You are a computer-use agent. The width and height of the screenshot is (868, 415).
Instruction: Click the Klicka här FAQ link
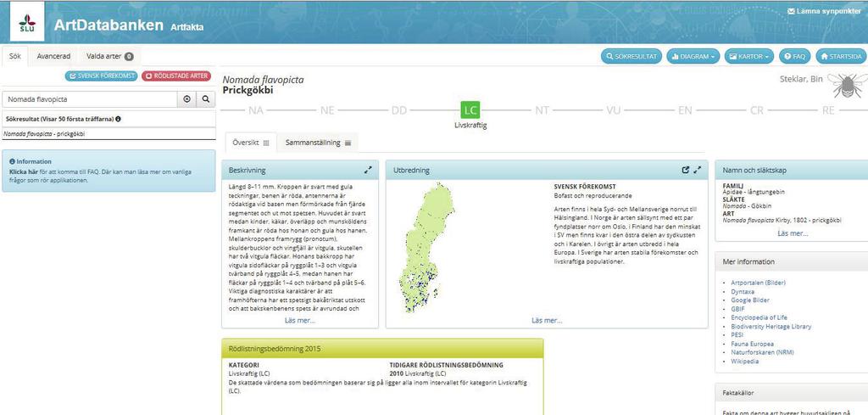coord(24,172)
